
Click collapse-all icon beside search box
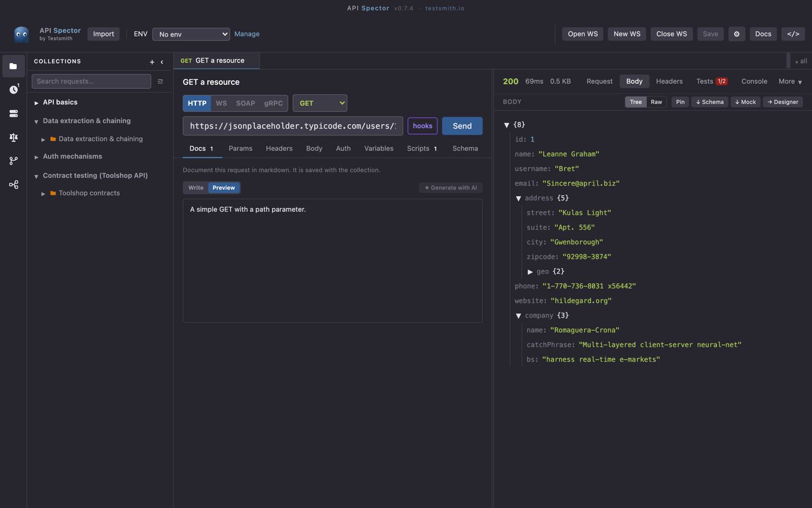160,81
